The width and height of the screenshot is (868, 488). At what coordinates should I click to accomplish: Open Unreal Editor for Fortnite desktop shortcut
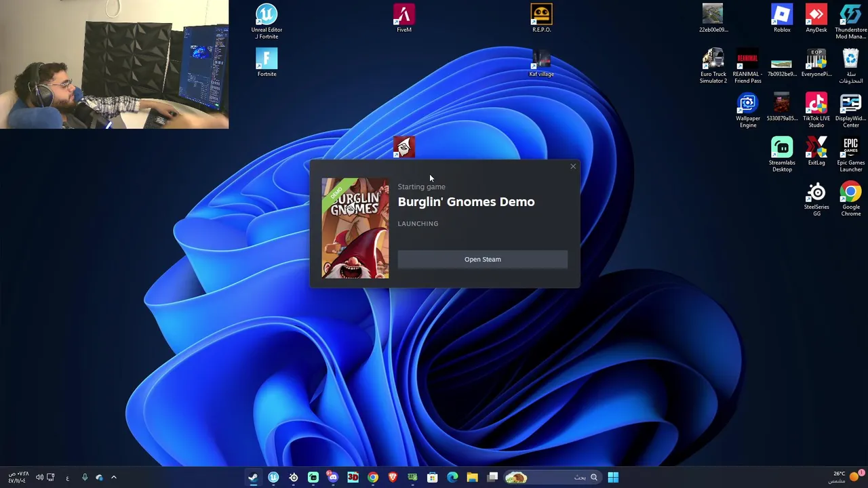[267, 22]
